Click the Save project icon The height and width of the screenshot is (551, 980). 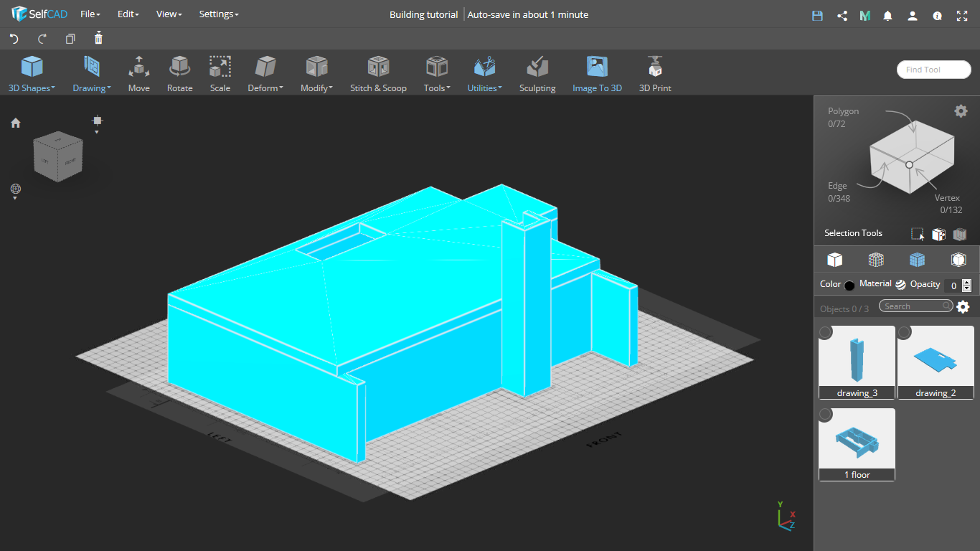(x=817, y=15)
